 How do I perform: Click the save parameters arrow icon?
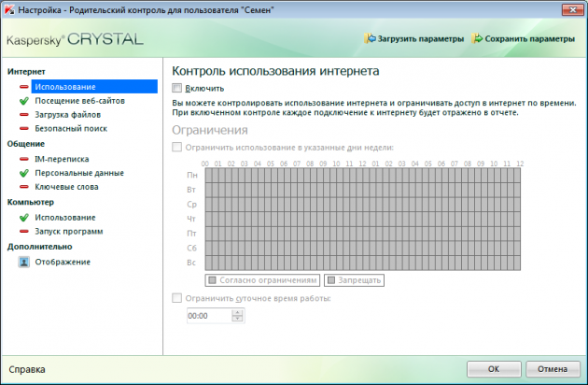point(477,38)
